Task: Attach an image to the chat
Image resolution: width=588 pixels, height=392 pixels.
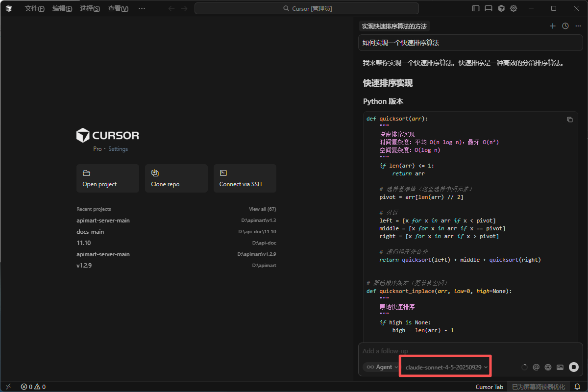Action: [x=560, y=367]
